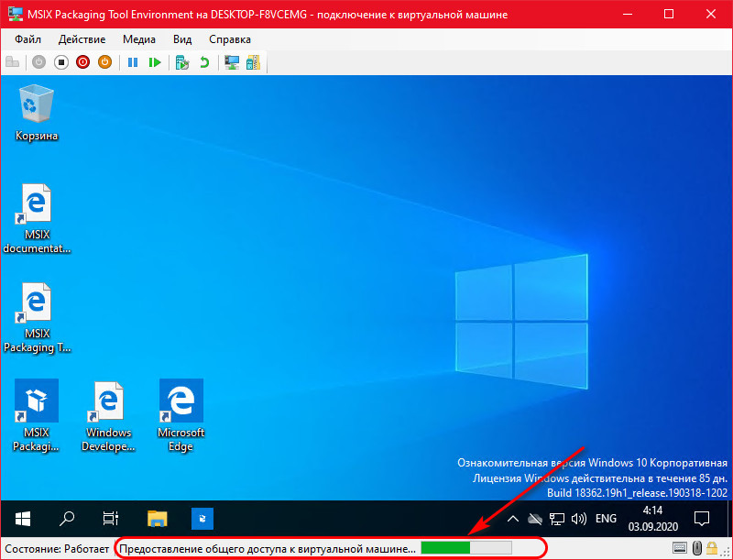Turn off VM with black square icon
This screenshot has width=733, height=560.
coord(60,62)
